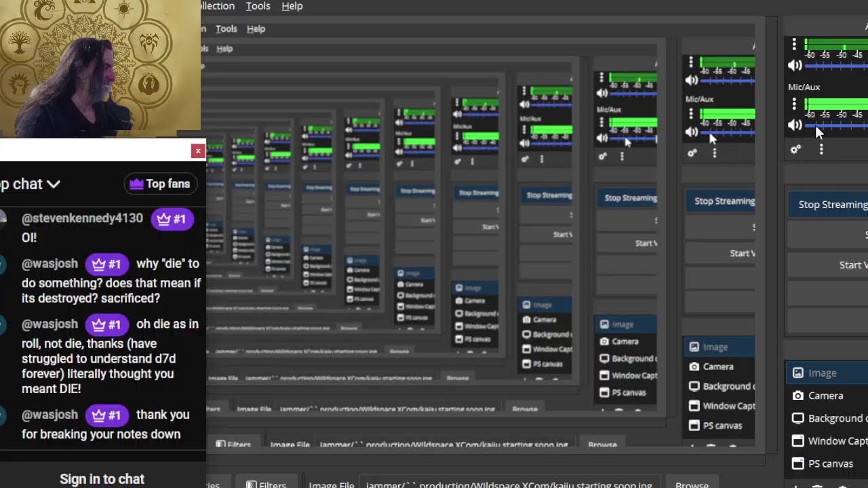The height and width of the screenshot is (488, 868).
Task: Adjust top channel volume slider in largest OBS mixer
Action: pyautogui.click(x=836, y=66)
